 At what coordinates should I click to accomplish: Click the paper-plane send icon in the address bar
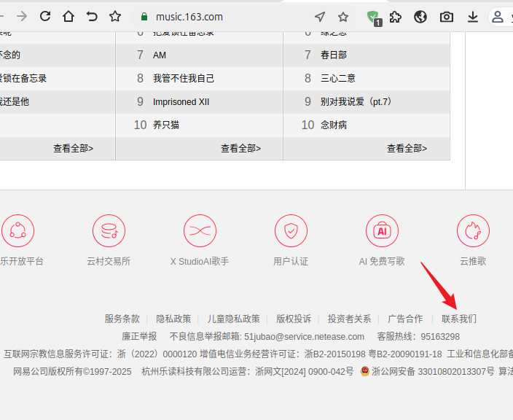point(320,17)
